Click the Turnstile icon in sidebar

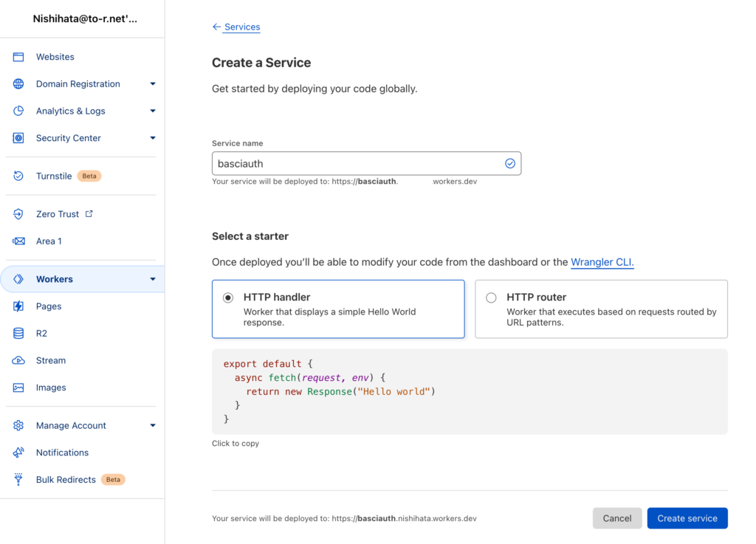(18, 176)
